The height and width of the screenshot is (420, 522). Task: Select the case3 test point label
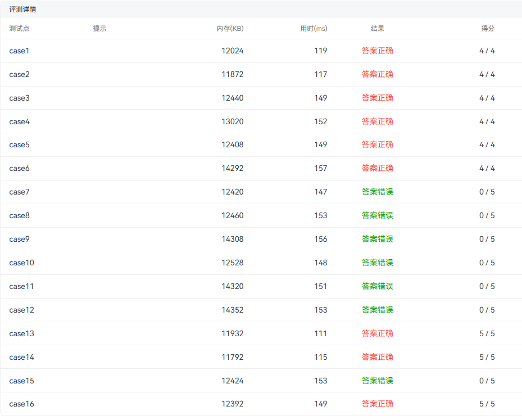19,98
